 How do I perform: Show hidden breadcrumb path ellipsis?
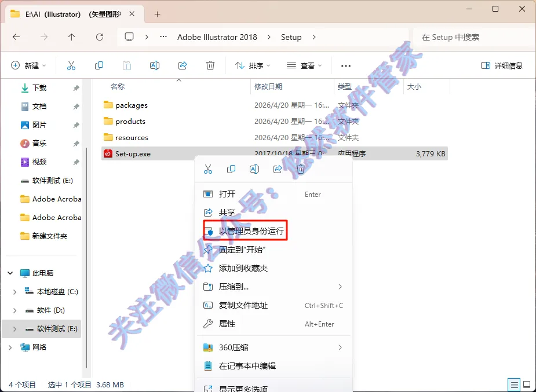(163, 37)
